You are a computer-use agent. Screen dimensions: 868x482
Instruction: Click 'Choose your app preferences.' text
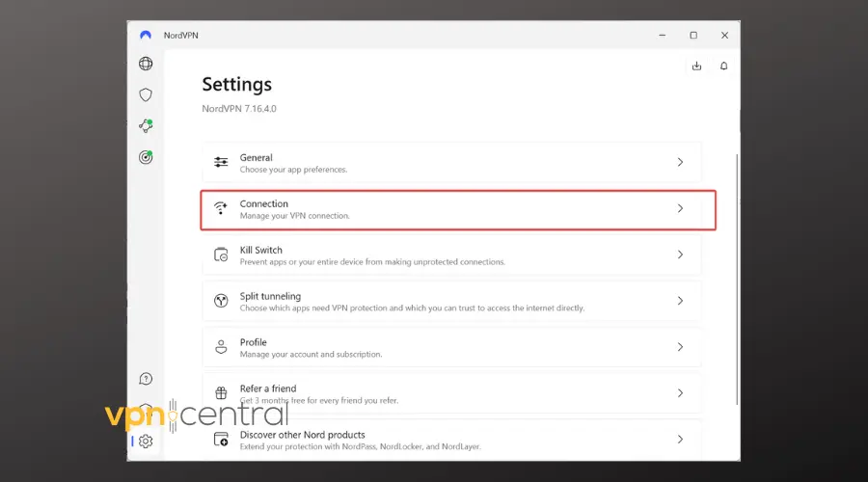(293, 170)
